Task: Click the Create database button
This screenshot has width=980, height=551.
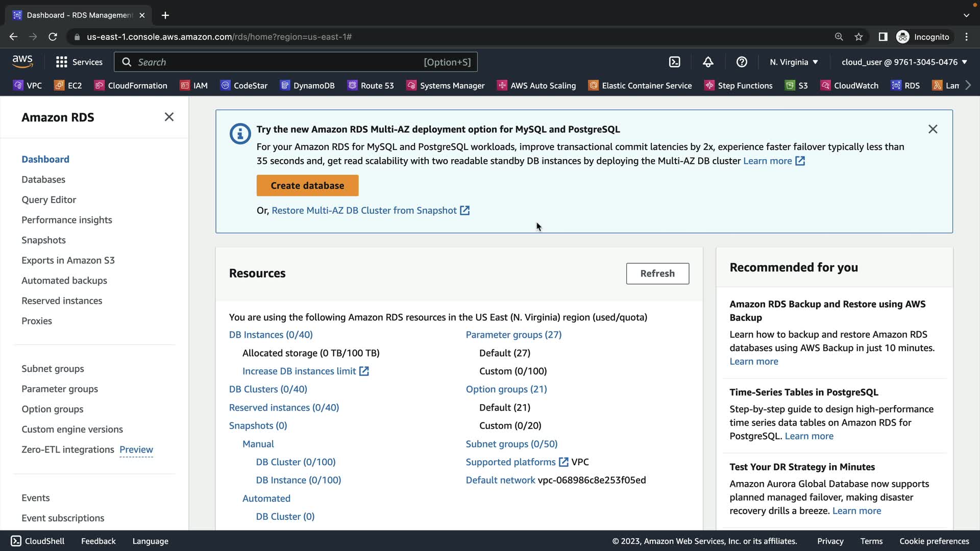Action: pos(307,186)
